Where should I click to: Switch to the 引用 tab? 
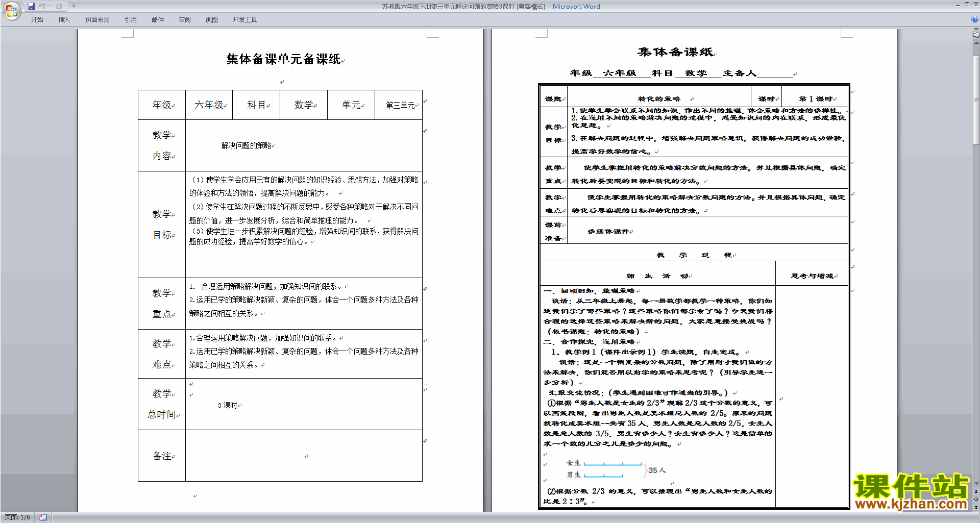coord(131,20)
